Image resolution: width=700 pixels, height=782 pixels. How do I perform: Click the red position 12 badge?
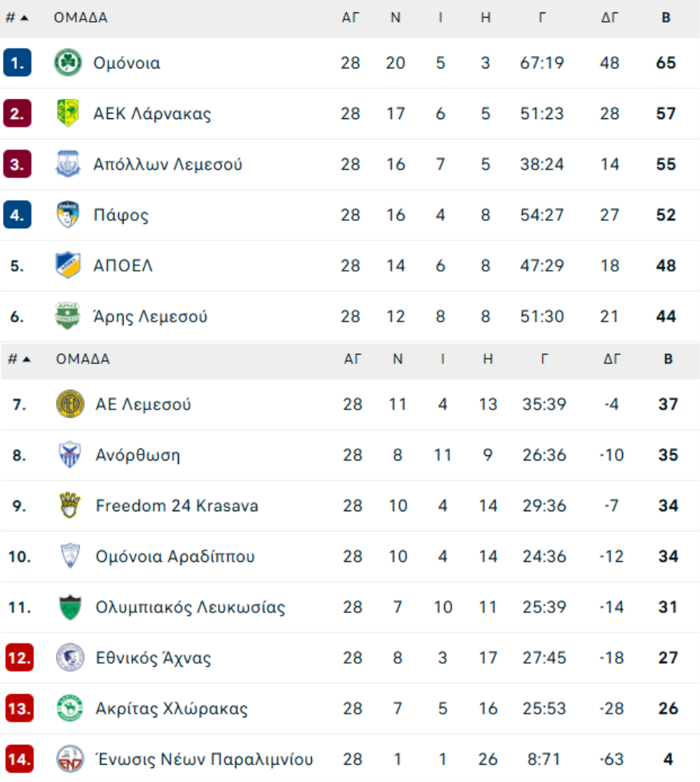(x=19, y=658)
